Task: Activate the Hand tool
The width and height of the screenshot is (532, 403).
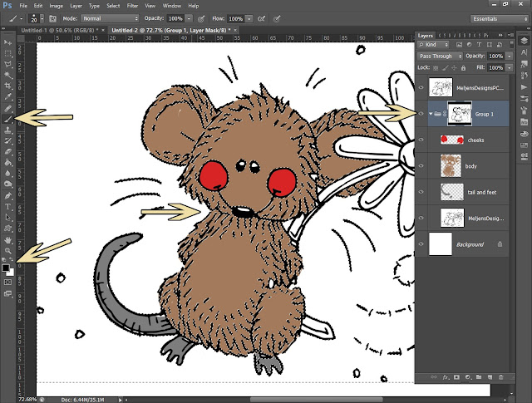Action: tap(7, 238)
